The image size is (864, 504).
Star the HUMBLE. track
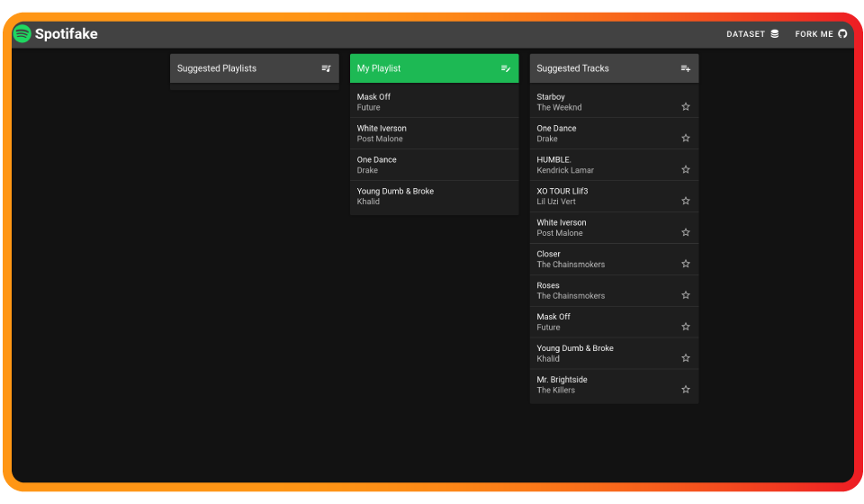pos(686,170)
